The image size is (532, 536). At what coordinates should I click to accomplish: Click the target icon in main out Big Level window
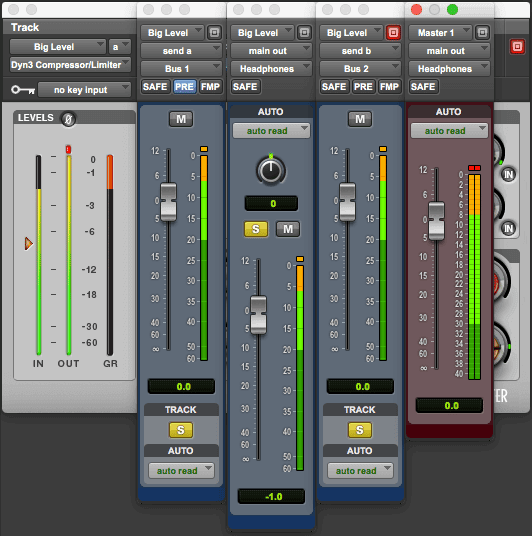pyautogui.click(x=304, y=33)
